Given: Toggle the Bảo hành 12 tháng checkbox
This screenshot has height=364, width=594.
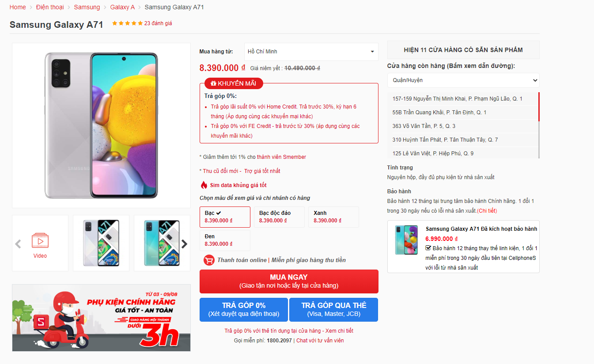Looking at the screenshot, I should [428, 248].
